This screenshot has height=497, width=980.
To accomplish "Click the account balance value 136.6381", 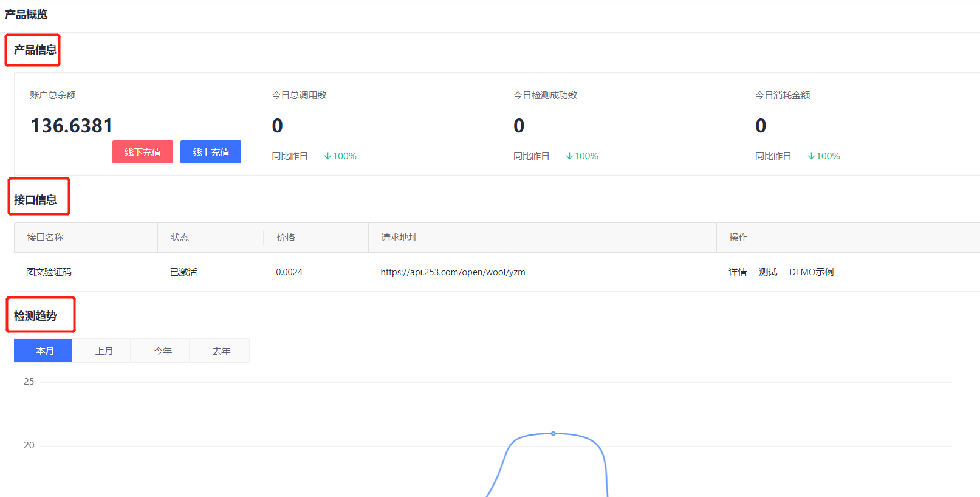I will pos(72,126).
